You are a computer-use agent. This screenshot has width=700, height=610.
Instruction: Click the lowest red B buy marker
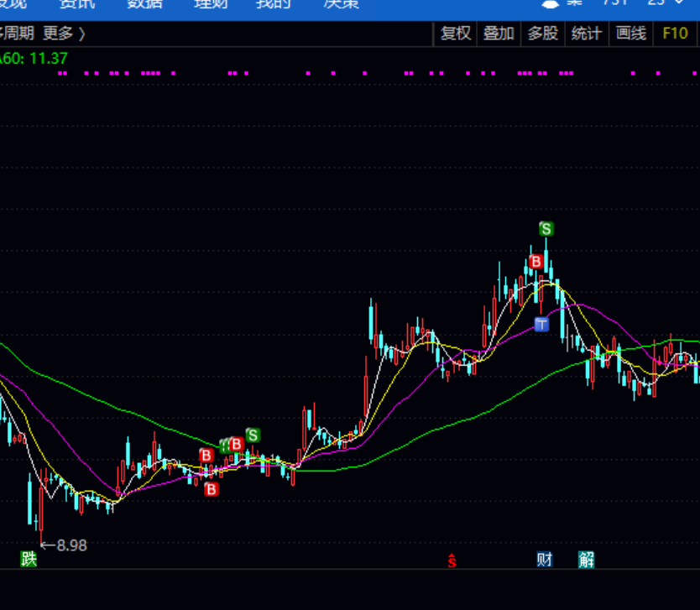(212, 488)
